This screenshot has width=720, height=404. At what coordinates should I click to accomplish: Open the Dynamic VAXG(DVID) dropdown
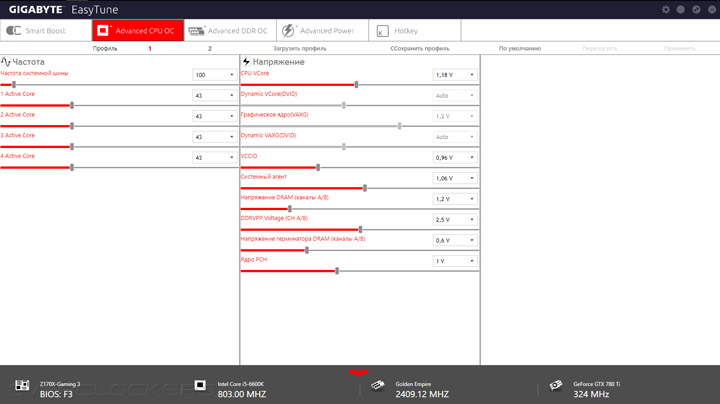455,137
